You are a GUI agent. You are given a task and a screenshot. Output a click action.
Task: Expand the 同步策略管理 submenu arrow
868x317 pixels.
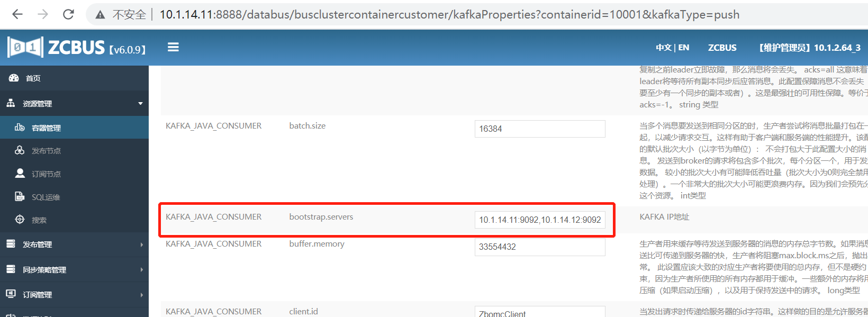tap(141, 270)
